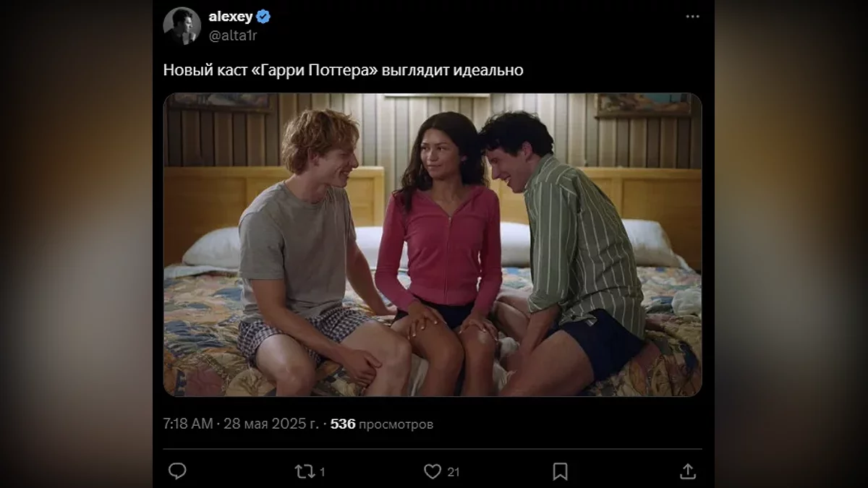Click the retweet count 1
This screenshot has height=488, width=868.
322,472
